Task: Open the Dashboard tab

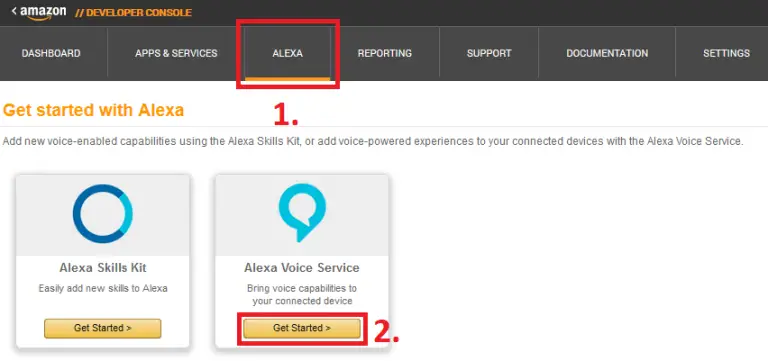Action: tap(51, 53)
